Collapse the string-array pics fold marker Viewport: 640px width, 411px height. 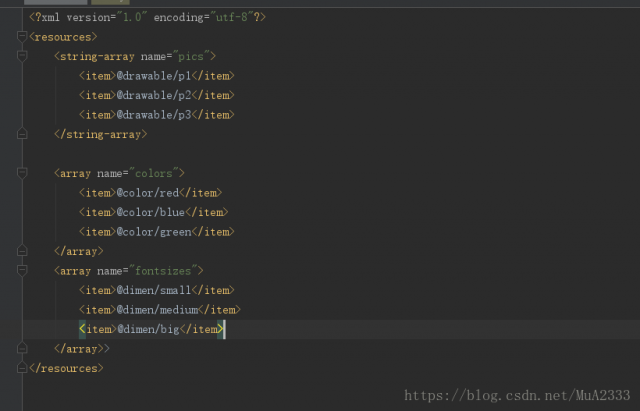pyautogui.click(x=22, y=56)
